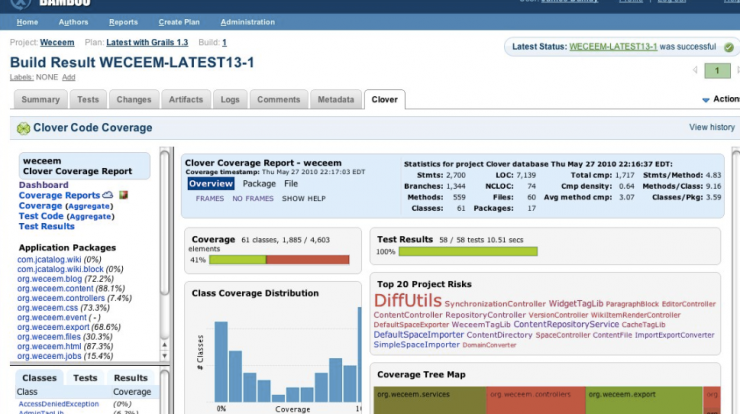Open Test Results link in sidebar
Viewport: 740px width, 414px height.
click(47, 226)
